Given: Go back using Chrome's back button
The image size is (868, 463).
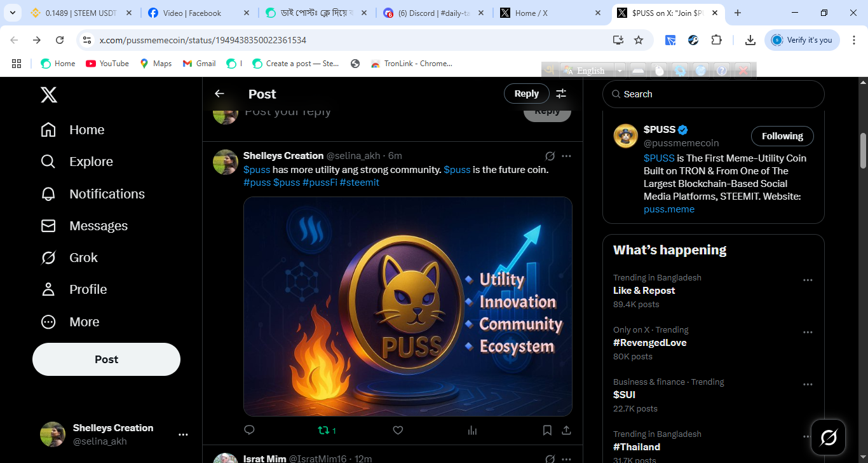Looking at the screenshot, I should coord(14,40).
